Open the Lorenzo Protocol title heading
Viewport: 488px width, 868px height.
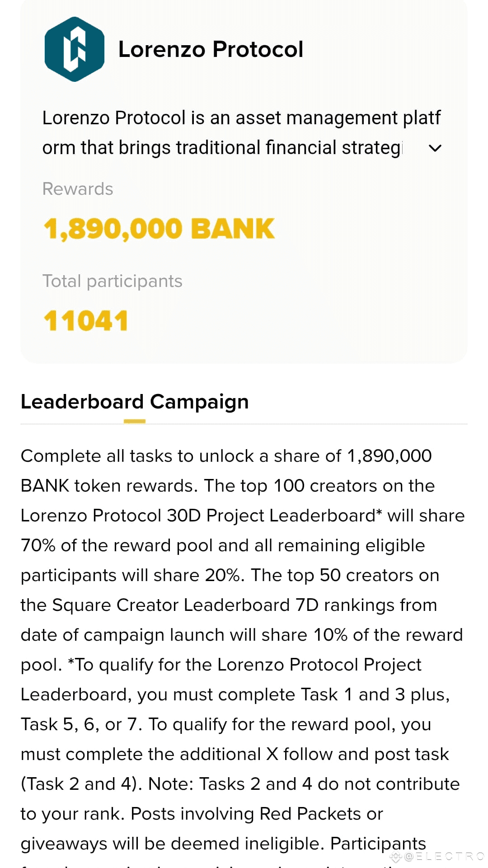click(x=211, y=49)
